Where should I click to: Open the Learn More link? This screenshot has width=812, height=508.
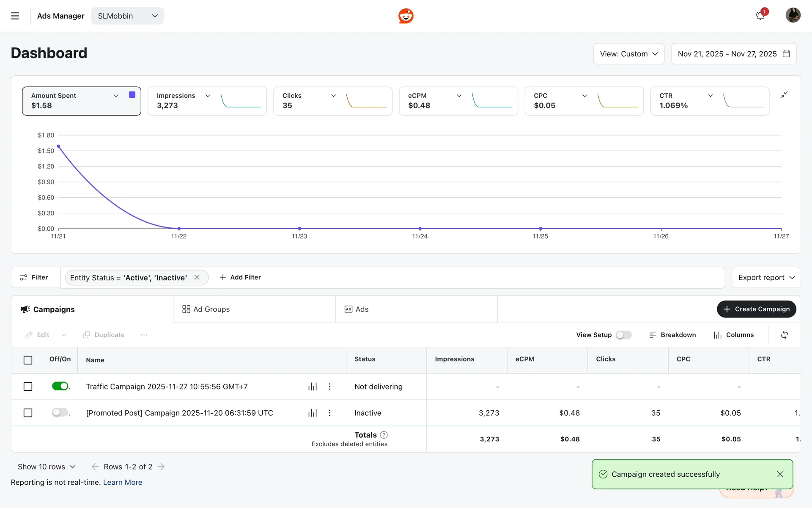coord(123,482)
